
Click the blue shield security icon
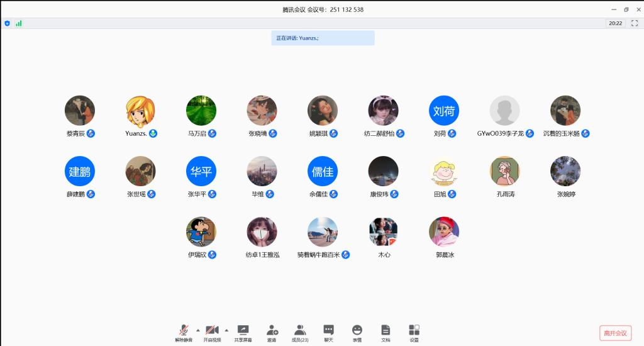pyautogui.click(x=7, y=23)
